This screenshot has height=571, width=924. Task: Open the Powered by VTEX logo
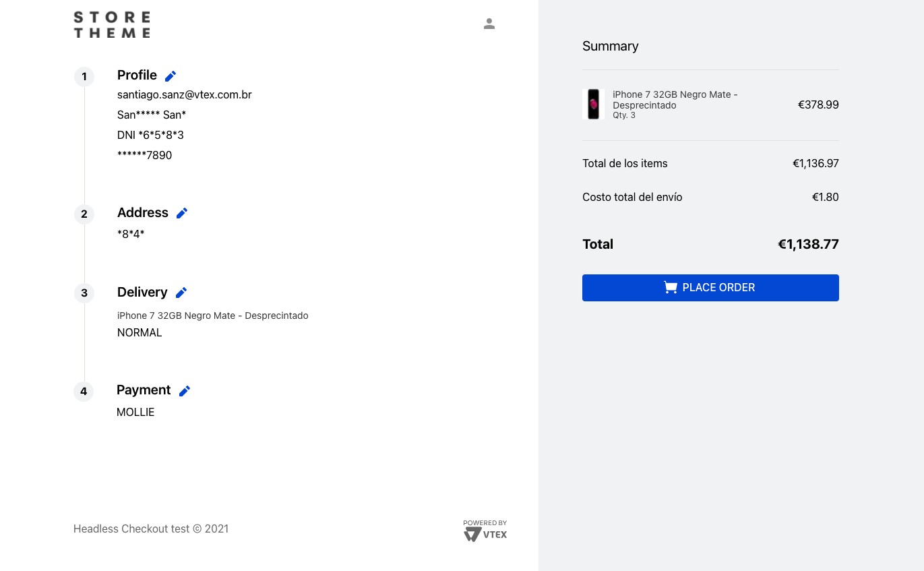[485, 531]
